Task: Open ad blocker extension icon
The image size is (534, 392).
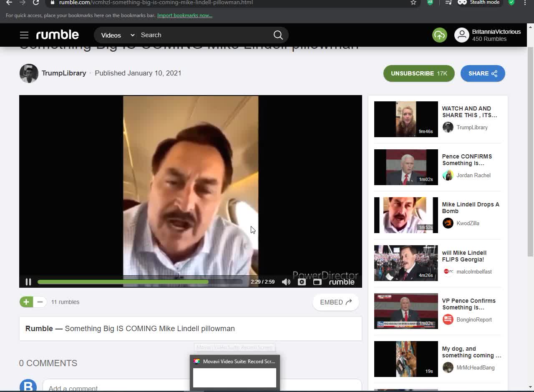Action: [x=430, y=3]
